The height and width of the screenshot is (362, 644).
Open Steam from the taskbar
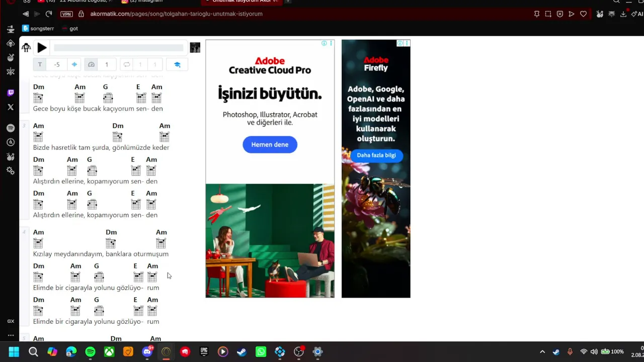tap(242, 352)
